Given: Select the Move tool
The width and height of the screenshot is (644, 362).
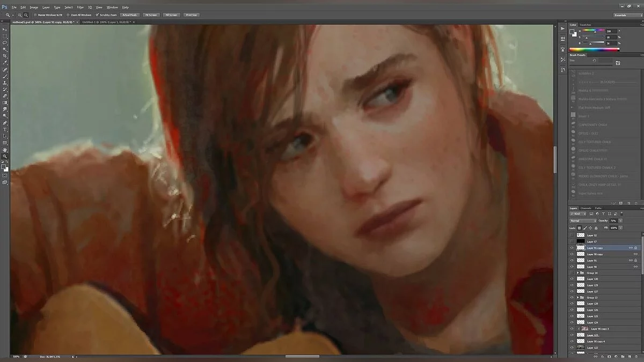Looking at the screenshot, I should (5, 29).
